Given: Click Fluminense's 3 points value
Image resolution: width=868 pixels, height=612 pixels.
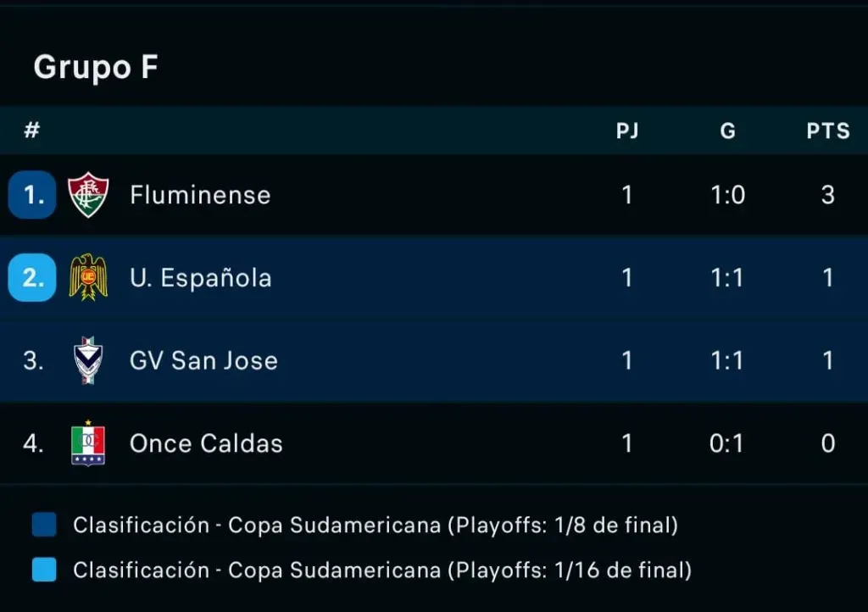Looking at the screenshot, I should 828,195.
